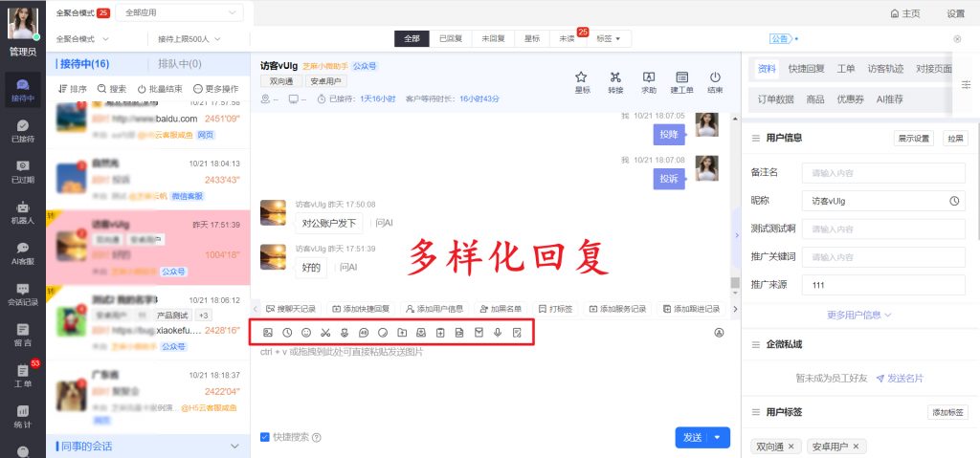This screenshot has height=458, width=980.
Task: Click the 发送 send button
Action: (x=693, y=437)
